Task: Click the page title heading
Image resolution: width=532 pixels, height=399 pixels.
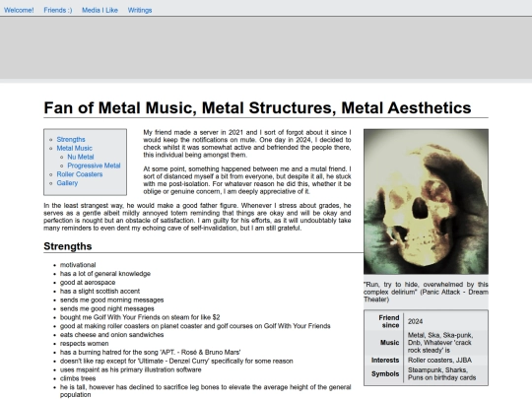Action: [x=257, y=108]
